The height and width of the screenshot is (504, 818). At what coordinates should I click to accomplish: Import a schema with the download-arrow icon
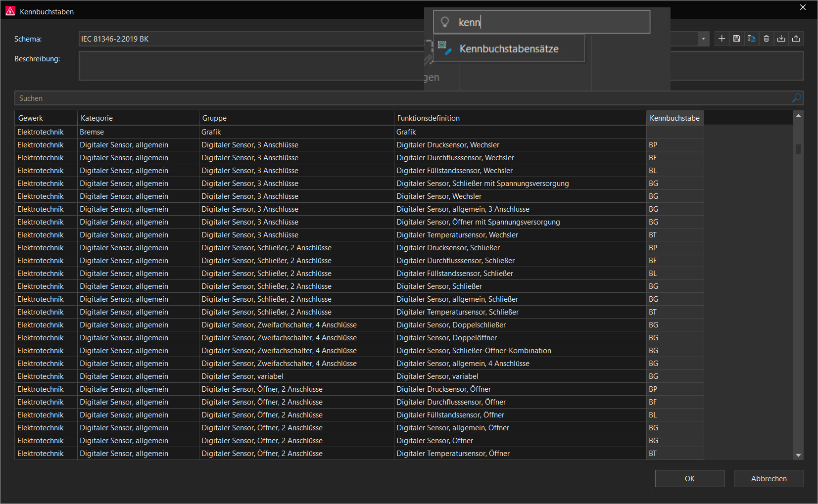coord(781,39)
